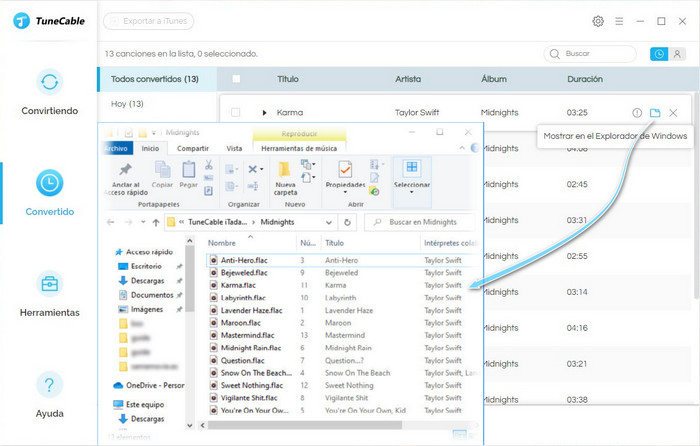The height and width of the screenshot is (446, 700).
Task: Click Copiar in the ribbon
Action: (x=162, y=175)
